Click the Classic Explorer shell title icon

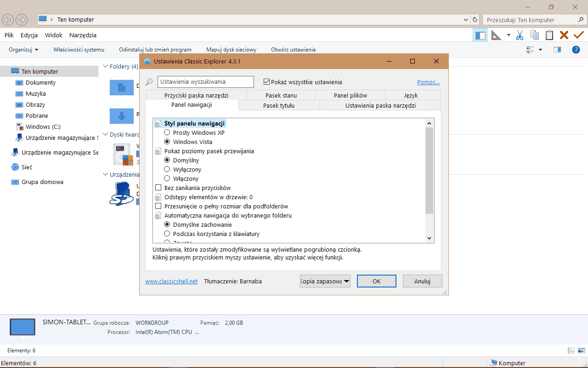(147, 61)
